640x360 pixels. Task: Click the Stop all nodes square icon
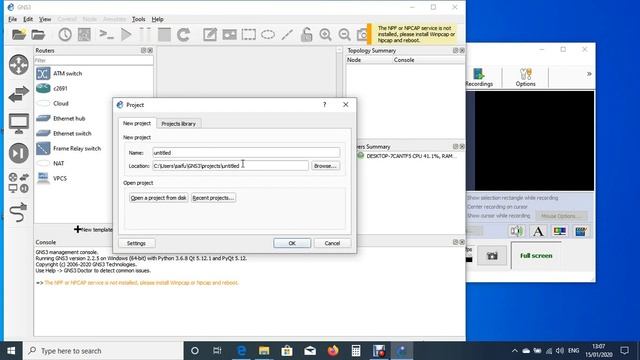164,34
